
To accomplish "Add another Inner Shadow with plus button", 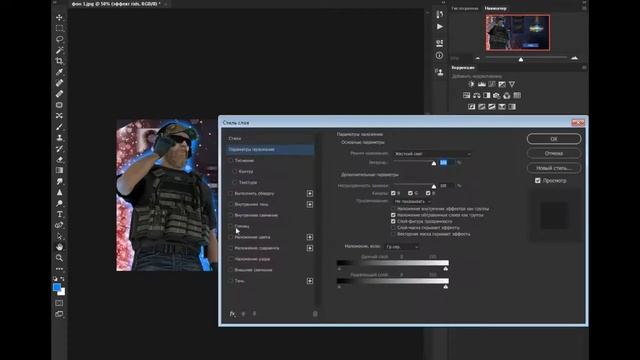I will coord(310,204).
